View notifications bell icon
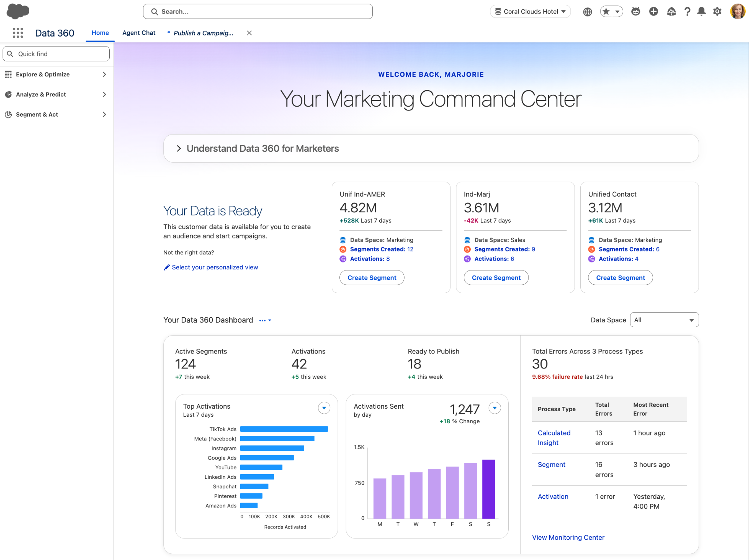The height and width of the screenshot is (560, 749). tap(701, 12)
